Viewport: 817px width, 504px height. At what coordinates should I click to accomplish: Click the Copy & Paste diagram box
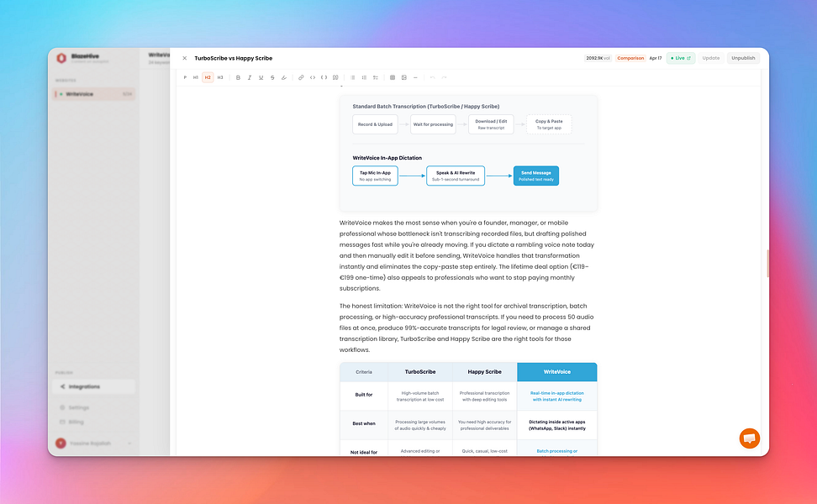pyautogui.click(x=549, y=124)
